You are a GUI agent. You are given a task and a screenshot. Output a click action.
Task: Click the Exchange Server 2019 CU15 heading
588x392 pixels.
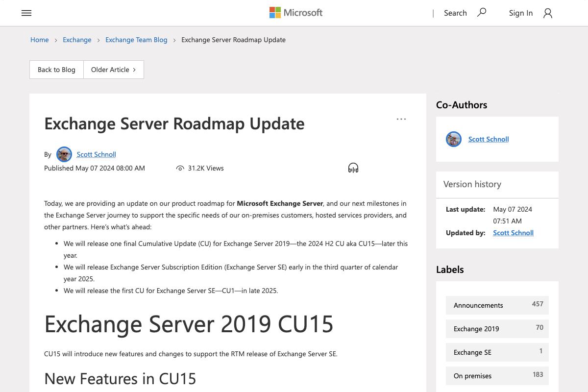coord(189,324)
